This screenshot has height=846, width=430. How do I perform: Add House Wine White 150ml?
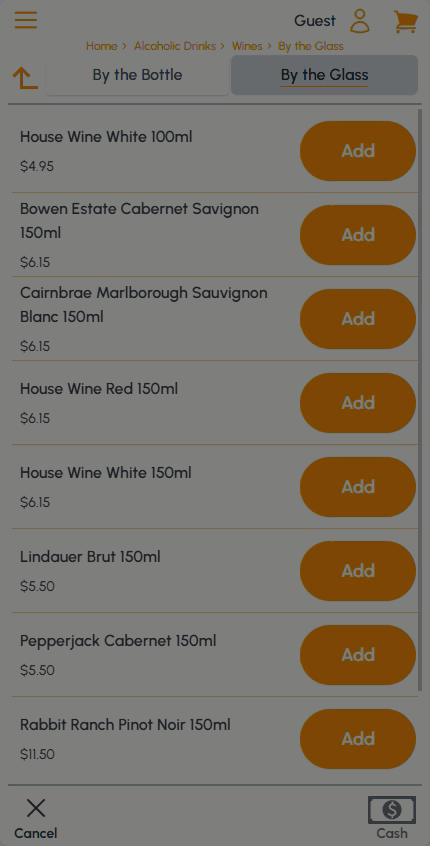[x=358, y=487]
